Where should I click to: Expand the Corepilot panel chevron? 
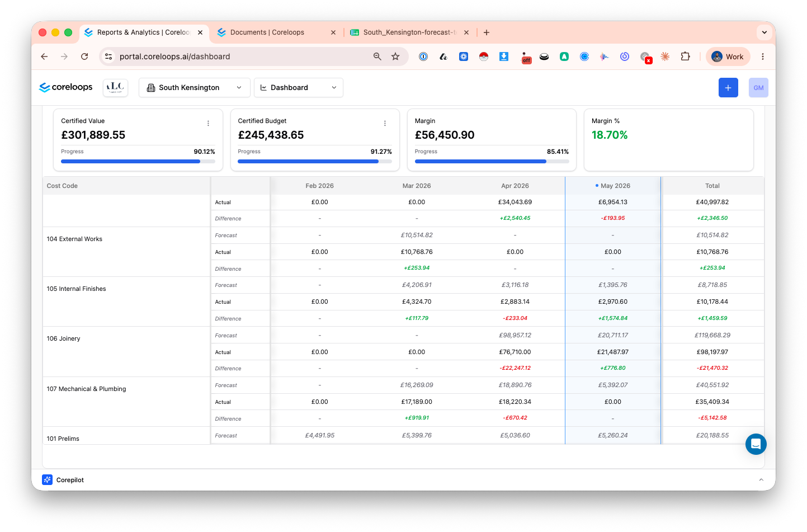coord(761,480)
